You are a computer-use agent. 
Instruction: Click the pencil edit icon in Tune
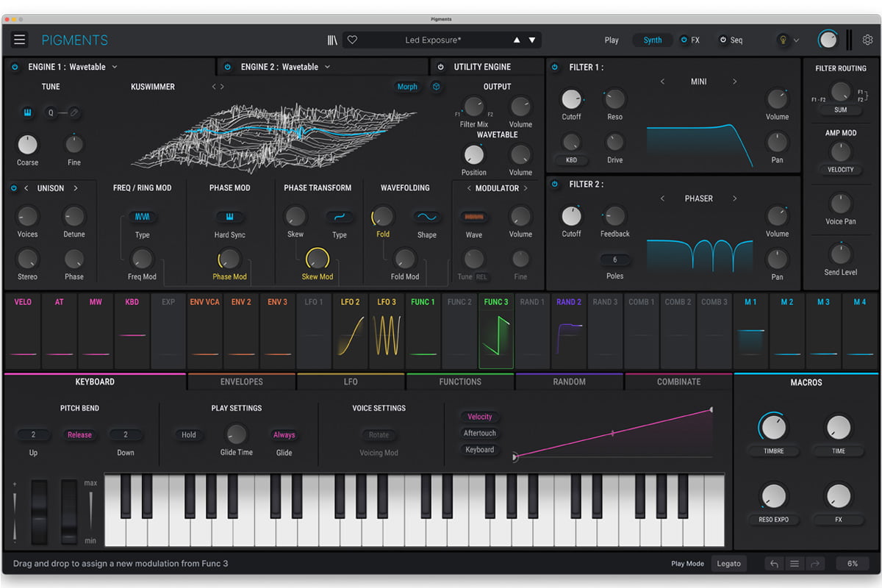74,112
